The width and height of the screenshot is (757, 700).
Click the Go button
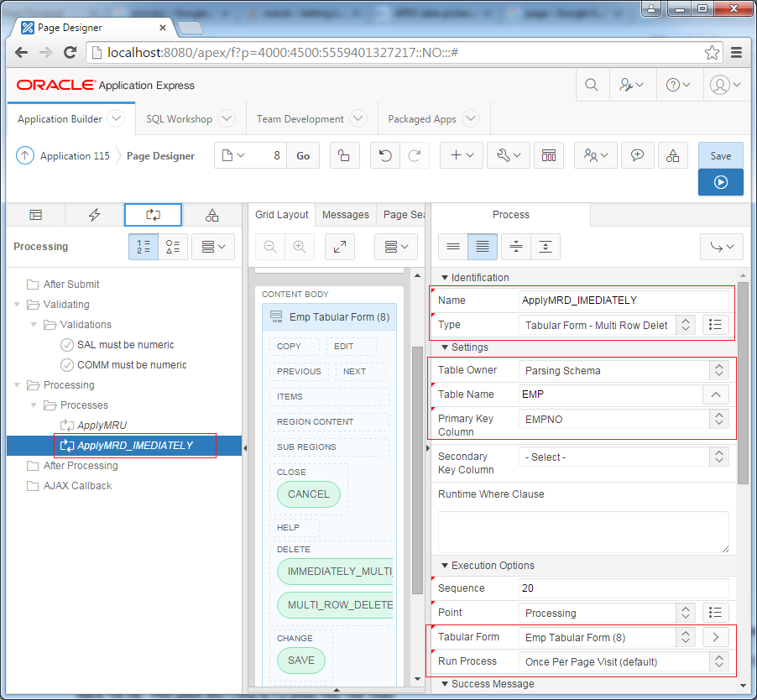(303, 155)
